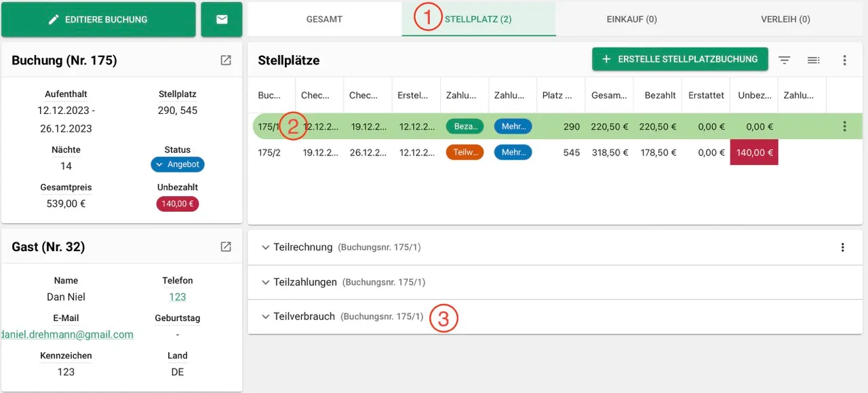The image size is (868, 393).
Task: Open row 175/1 three-dot actions menu
Action: 844,126
